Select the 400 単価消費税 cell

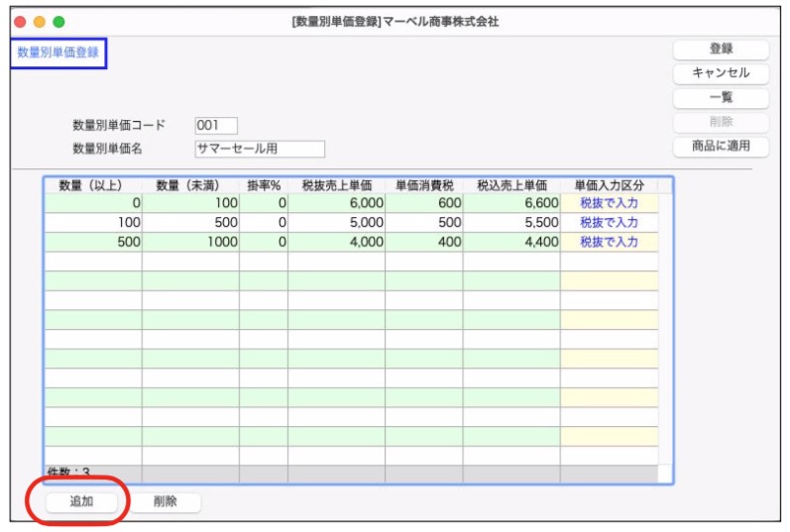423,242
